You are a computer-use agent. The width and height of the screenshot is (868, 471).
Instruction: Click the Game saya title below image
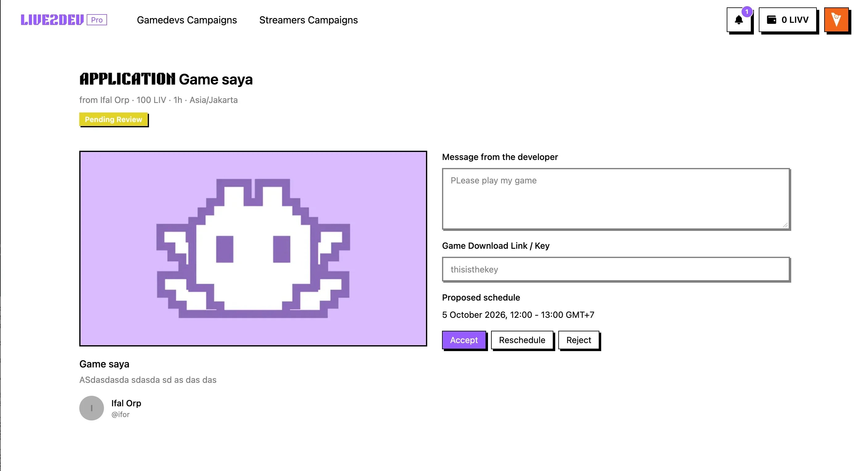[x=104, y=364]
